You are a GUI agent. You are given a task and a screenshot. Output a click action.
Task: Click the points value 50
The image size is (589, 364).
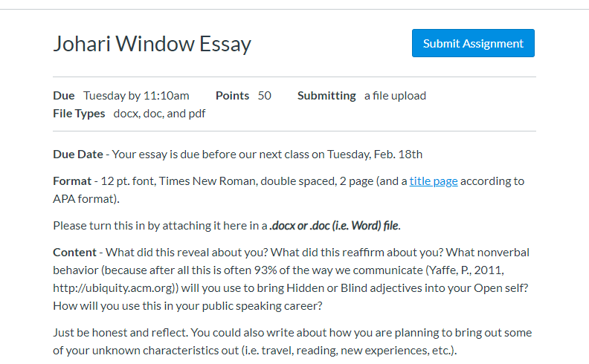pos(265,96)
